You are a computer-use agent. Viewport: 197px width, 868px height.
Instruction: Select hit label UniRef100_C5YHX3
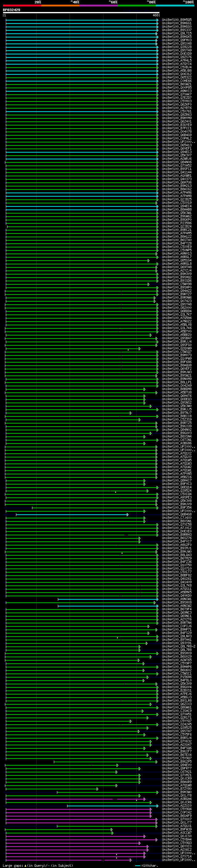tap(177, 101)
